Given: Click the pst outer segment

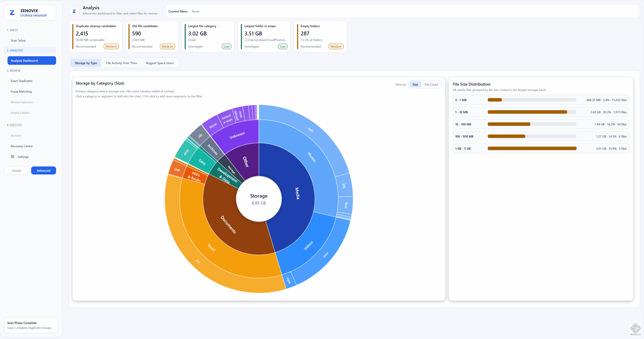Looking at the screenshot, I should pos(198,261).
